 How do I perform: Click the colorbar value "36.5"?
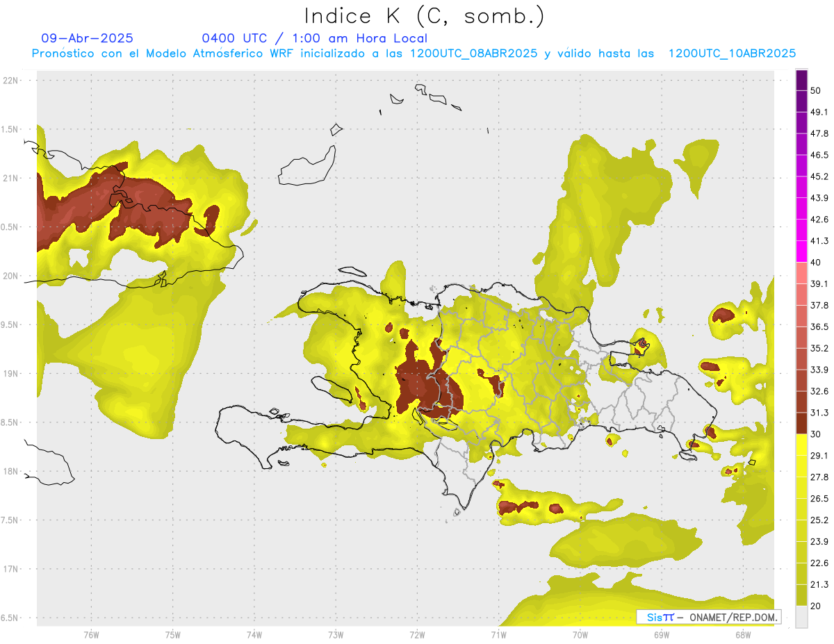819,327
